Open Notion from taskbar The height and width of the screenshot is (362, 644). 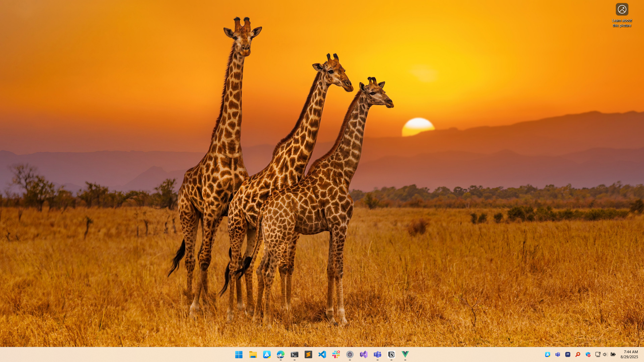point(391,354)
